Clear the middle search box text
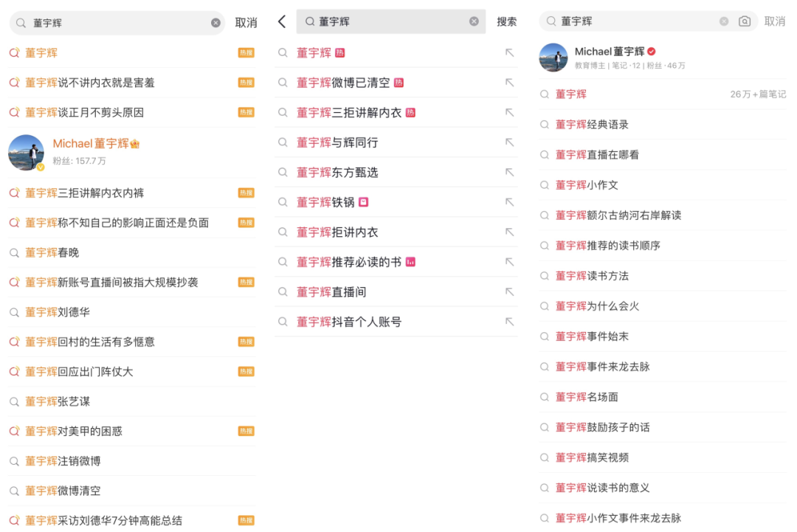The height and width of the screenshot is (532, 797). point(474,21)
